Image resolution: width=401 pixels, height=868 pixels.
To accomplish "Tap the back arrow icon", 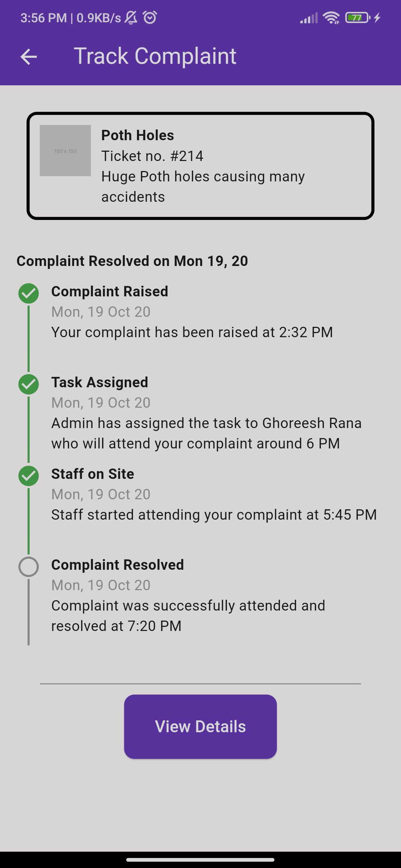I will [29, 57].
